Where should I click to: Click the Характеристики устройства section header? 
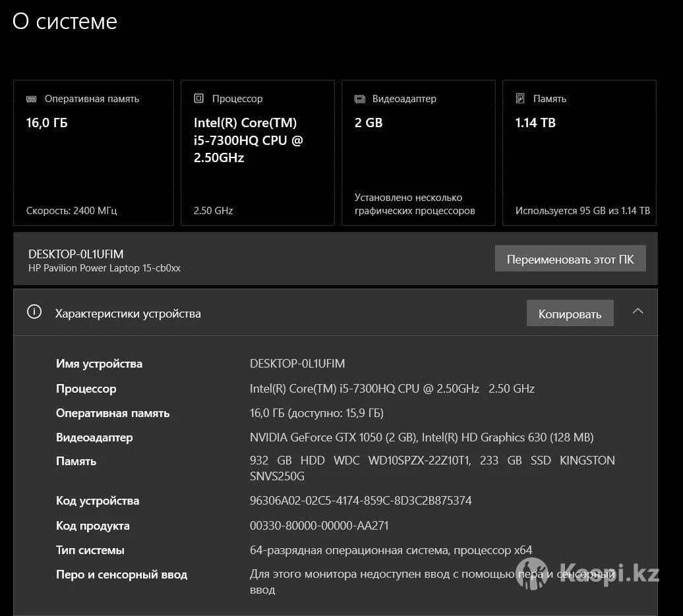pyautogui.click(x=128, y=314)
